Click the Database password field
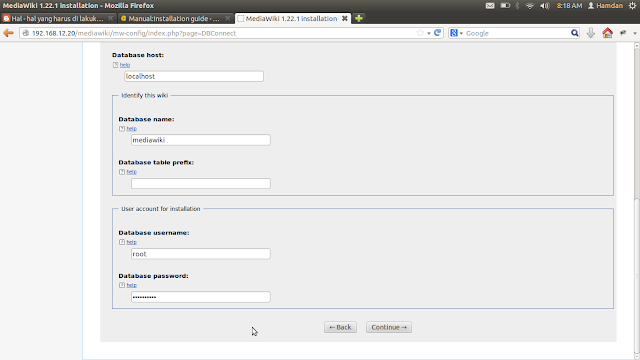 click(x=200, y=297)
